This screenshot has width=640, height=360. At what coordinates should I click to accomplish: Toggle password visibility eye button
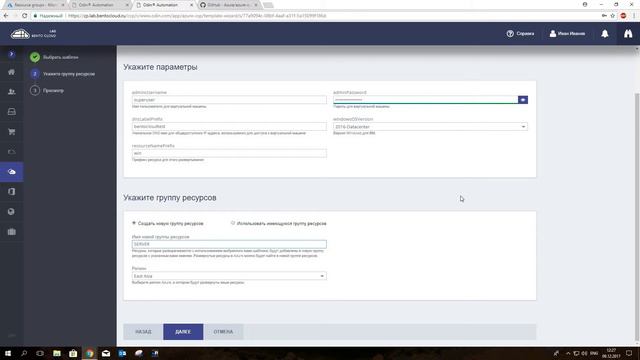522,100
